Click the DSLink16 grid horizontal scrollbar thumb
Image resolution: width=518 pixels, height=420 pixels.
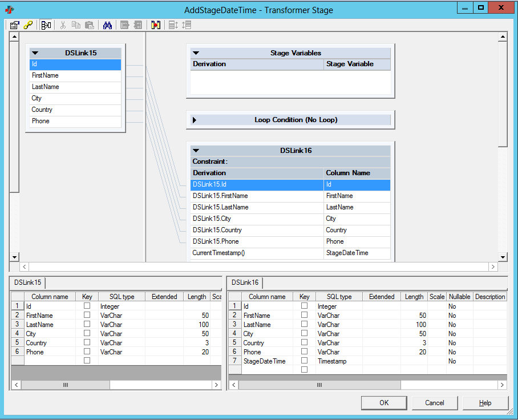point(319,385)
